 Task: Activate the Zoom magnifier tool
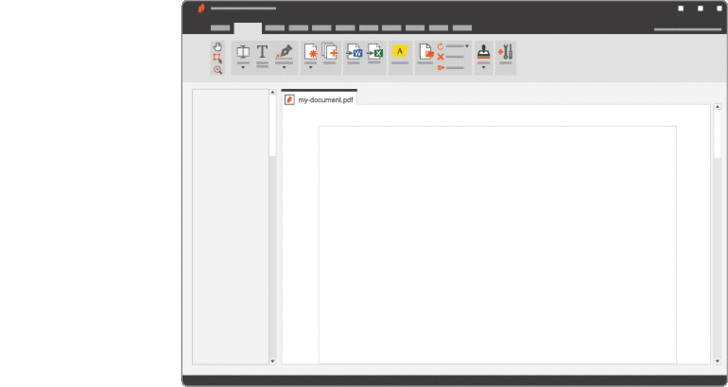[x=218, y=70]
